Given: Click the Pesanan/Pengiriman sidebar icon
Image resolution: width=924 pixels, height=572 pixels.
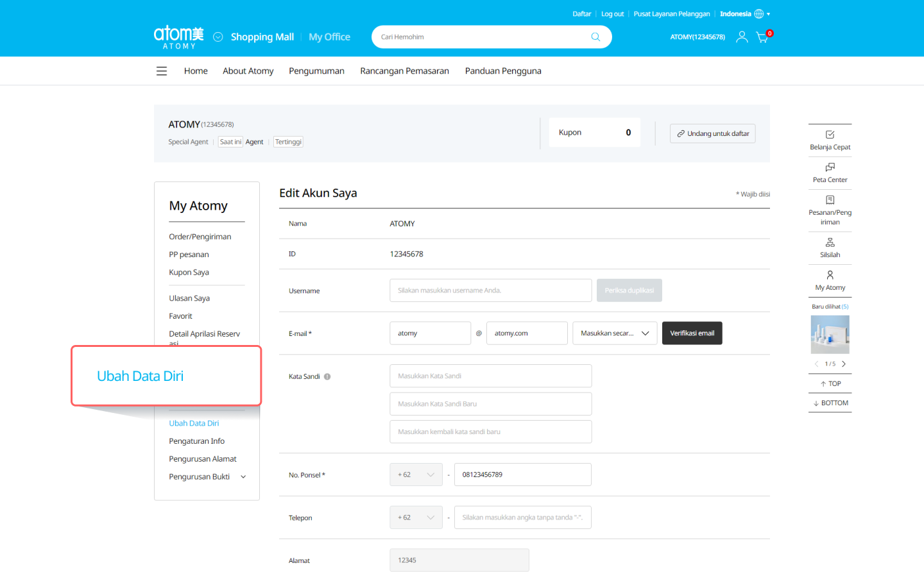Looking at the screenshot, I should click(830, 200).
